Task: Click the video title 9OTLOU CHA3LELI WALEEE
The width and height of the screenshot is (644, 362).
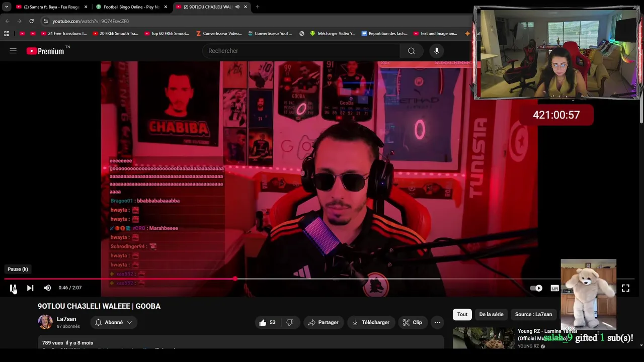Action: point(99,306)
